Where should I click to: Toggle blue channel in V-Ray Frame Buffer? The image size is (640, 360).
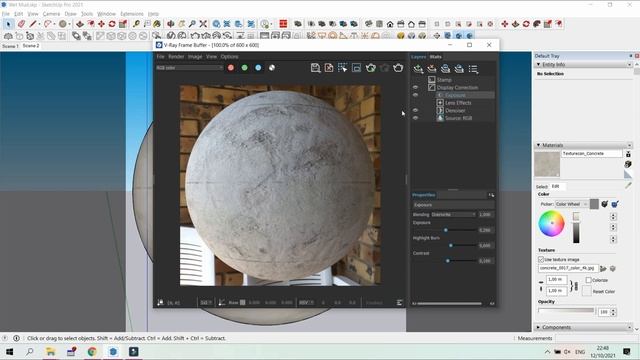[x=258, y=68]
